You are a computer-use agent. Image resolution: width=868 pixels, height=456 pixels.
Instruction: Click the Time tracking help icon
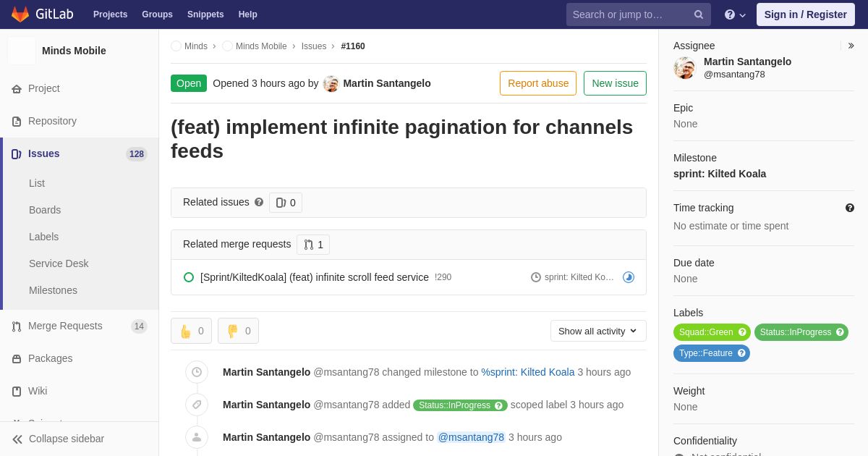pos(850,208)
